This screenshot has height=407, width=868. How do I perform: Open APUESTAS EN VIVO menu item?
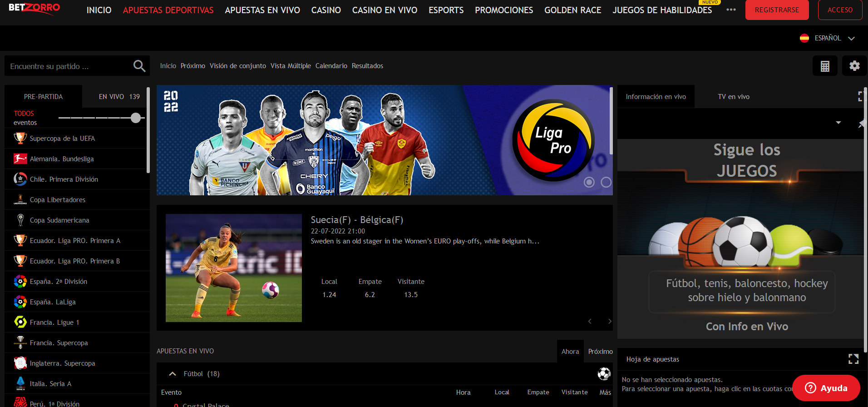tap(262, 10)
